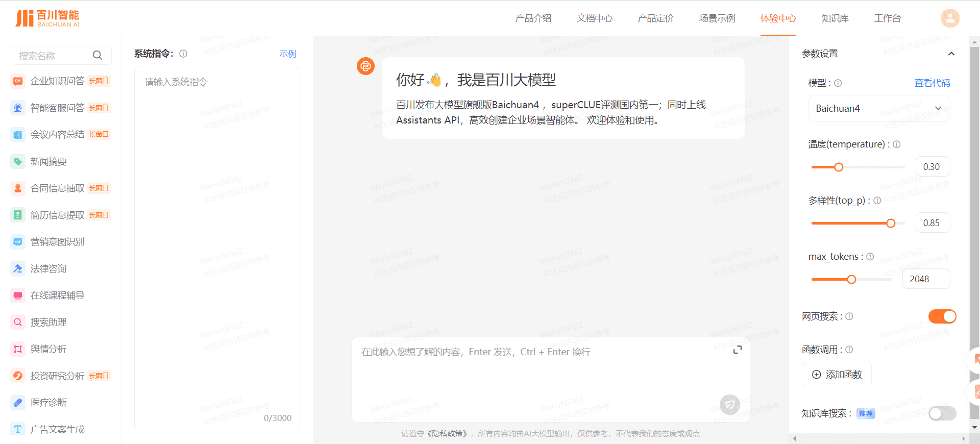Click the 示例 link for system instructions
This screenshot has width=980, height=444.
(287, 54)
